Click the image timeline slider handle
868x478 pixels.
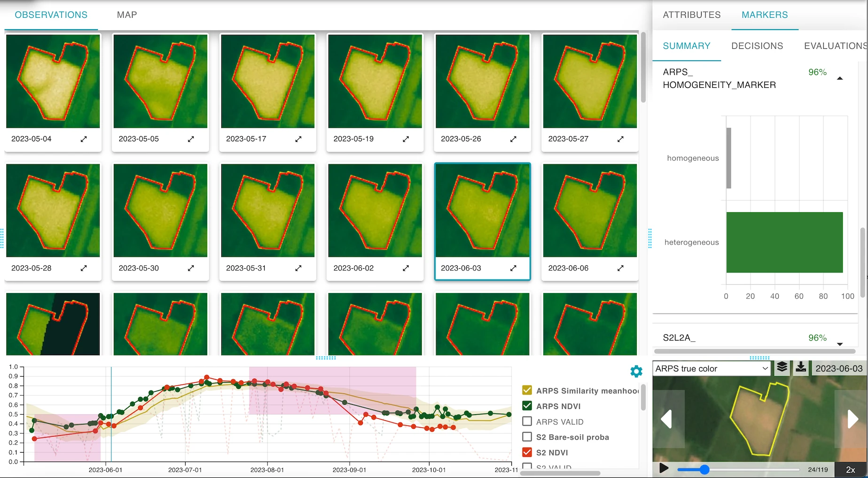point(704,470)
